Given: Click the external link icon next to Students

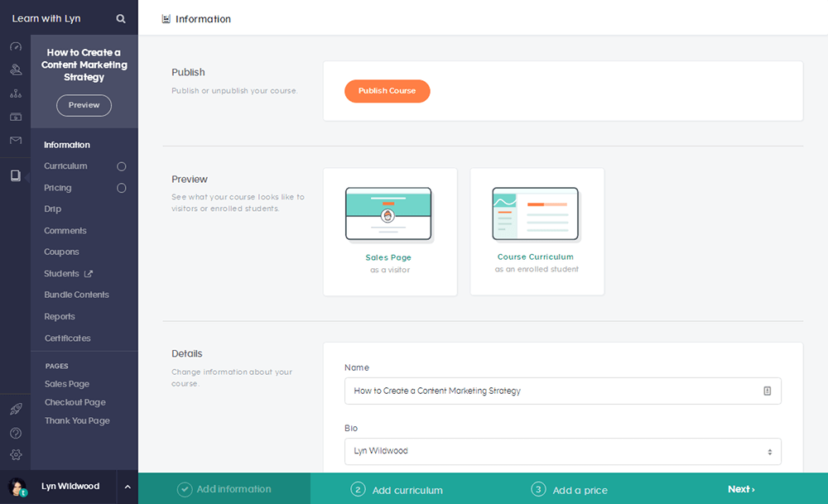Looking at the screenshot, I should 89,273.
